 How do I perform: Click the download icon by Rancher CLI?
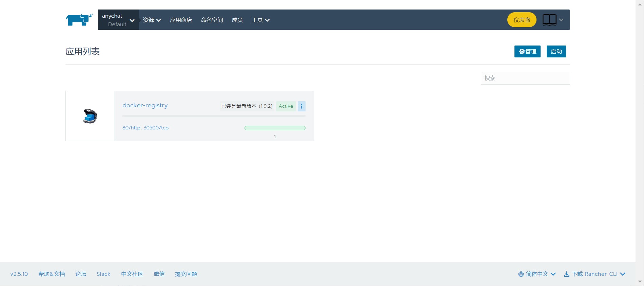[x=567, y=274]
